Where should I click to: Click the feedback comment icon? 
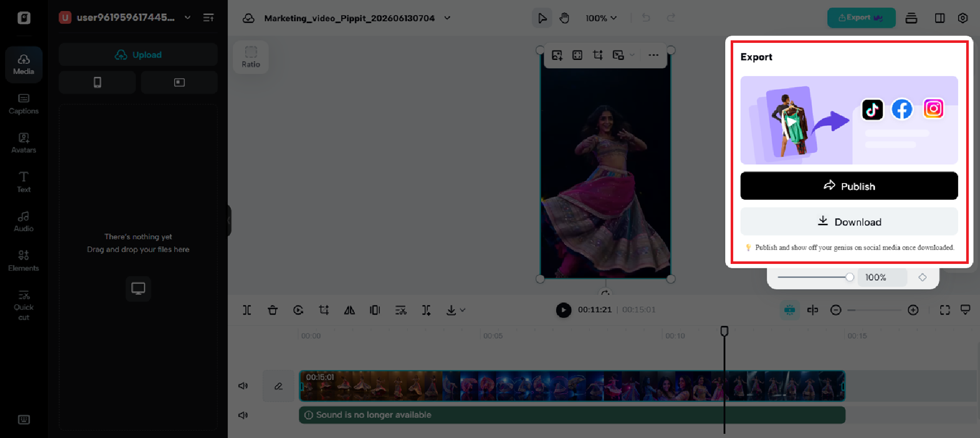pyautogui.click(x=965, y=309)
